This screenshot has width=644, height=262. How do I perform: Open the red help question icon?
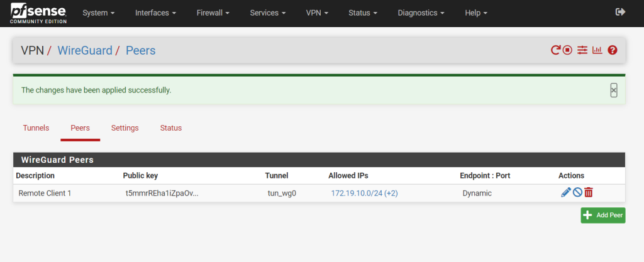(613, 50)
